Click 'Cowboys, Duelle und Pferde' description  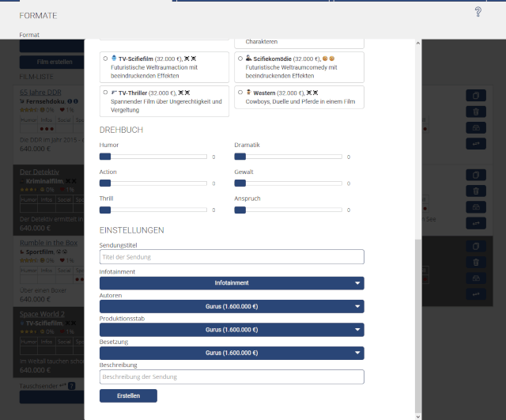[300, 101]
